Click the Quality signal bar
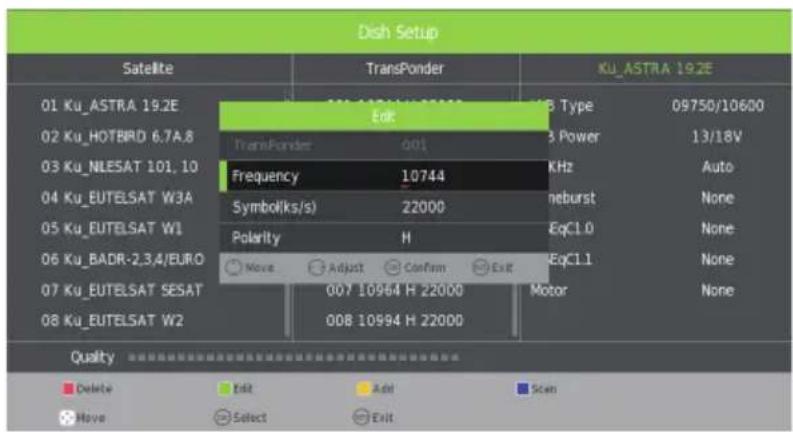The height and width of the screenshot is (432, 793). coord(293,358)
